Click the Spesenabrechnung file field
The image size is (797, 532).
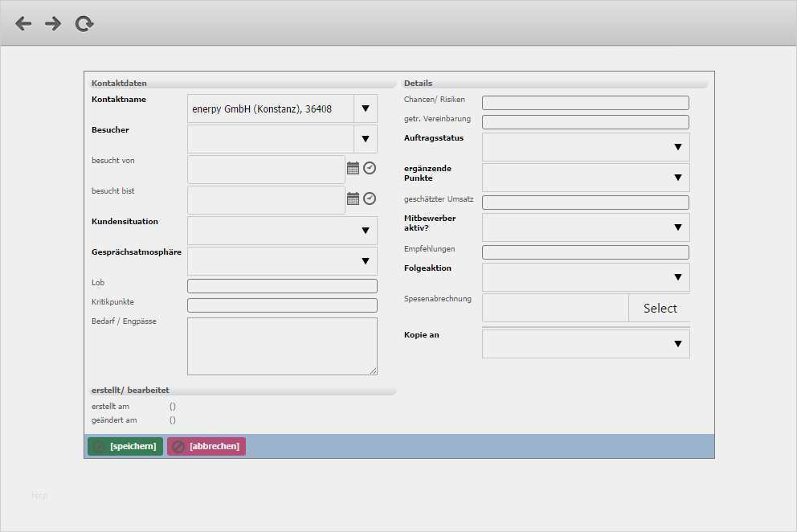pos(555,309)
